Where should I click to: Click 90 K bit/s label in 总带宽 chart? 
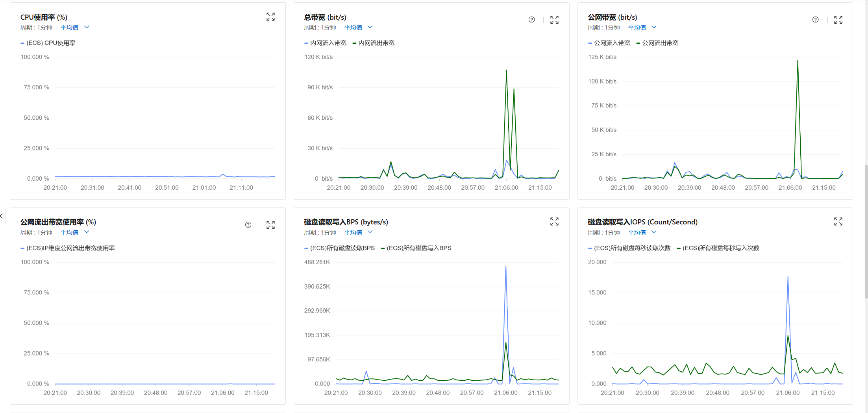(320, 87)
